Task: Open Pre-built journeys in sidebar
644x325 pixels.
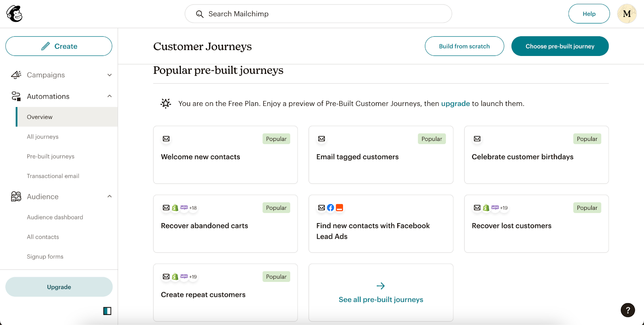Action: point(51,156)
